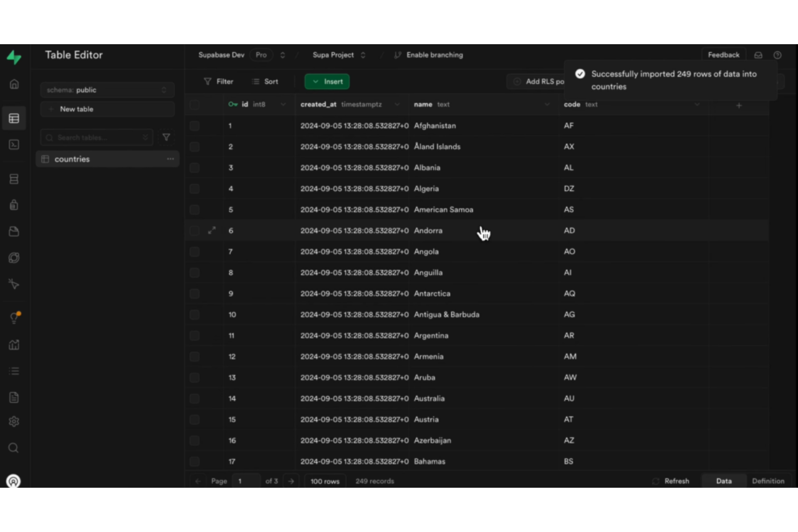Click the table filter funnel icon
Screen dimensions: 798x532
pos(166,137)
